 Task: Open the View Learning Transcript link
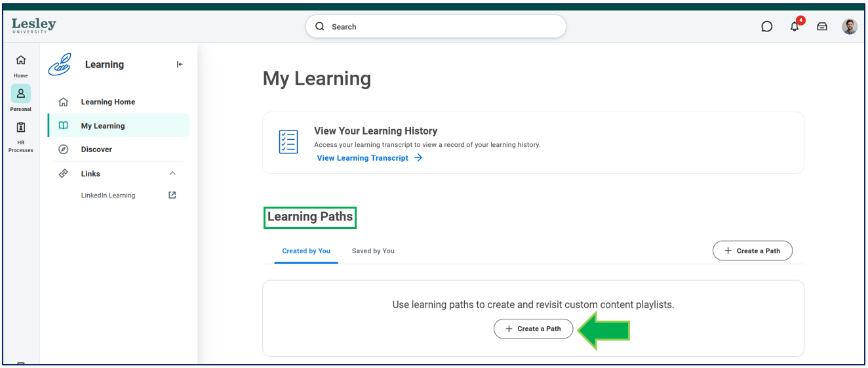tap(363, 158)
